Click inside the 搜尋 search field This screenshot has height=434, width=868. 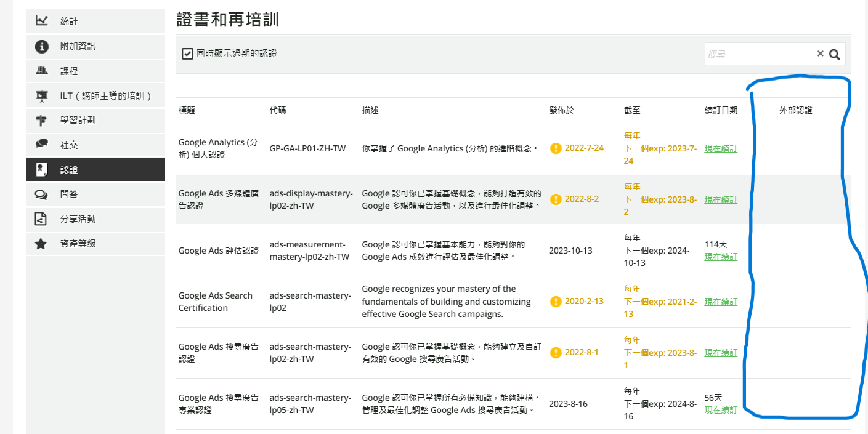[760, 54]
